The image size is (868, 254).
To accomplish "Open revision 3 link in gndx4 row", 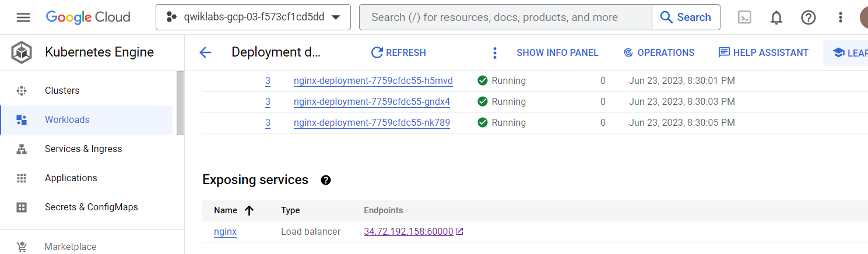I will (x=268, y=101).
